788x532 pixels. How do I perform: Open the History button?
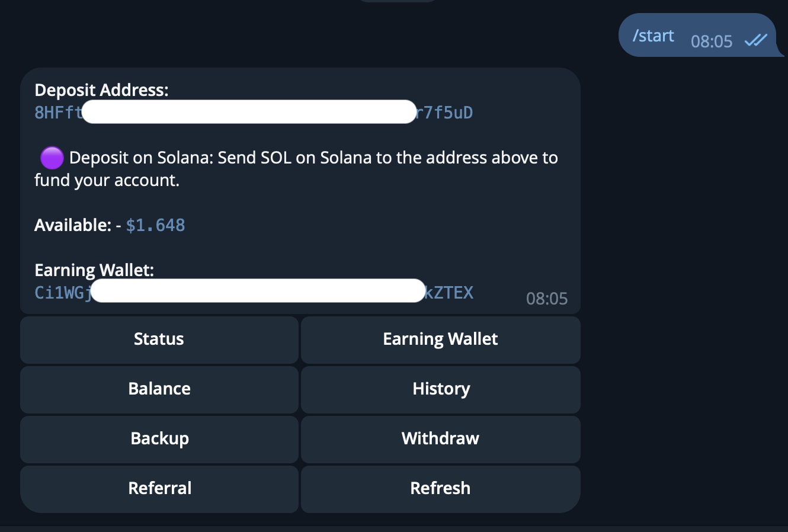[x=440, y=389]
